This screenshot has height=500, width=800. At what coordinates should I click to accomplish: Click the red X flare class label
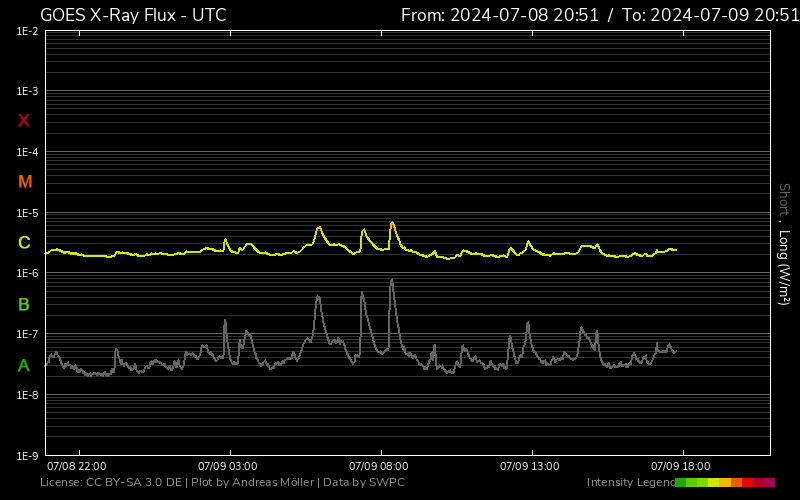pyautogui.click(x=24, y=121)
